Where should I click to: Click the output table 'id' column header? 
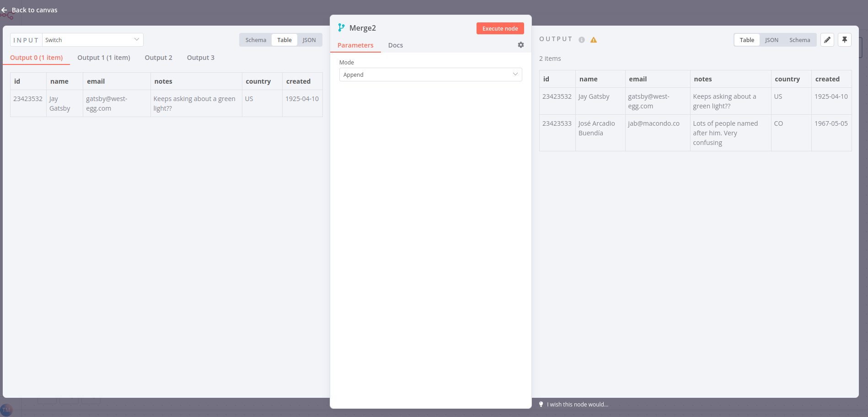click(x=557, y=79)
